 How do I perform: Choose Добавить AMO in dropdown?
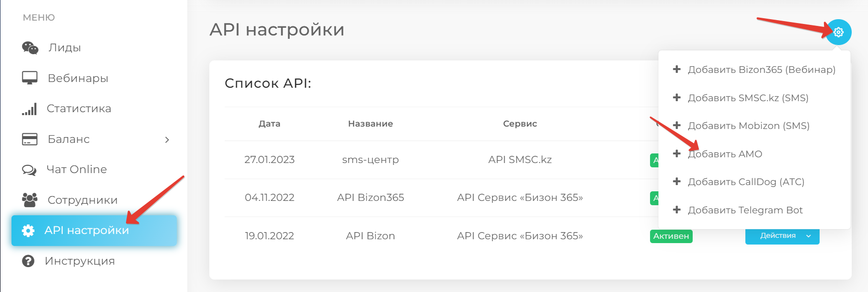[x=725, y=154]
